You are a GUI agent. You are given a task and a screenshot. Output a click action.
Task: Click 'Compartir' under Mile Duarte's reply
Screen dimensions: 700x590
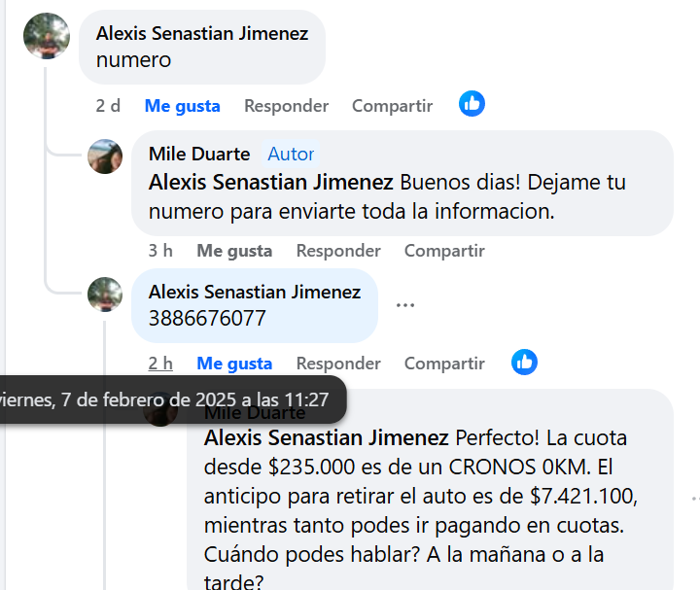444,251
